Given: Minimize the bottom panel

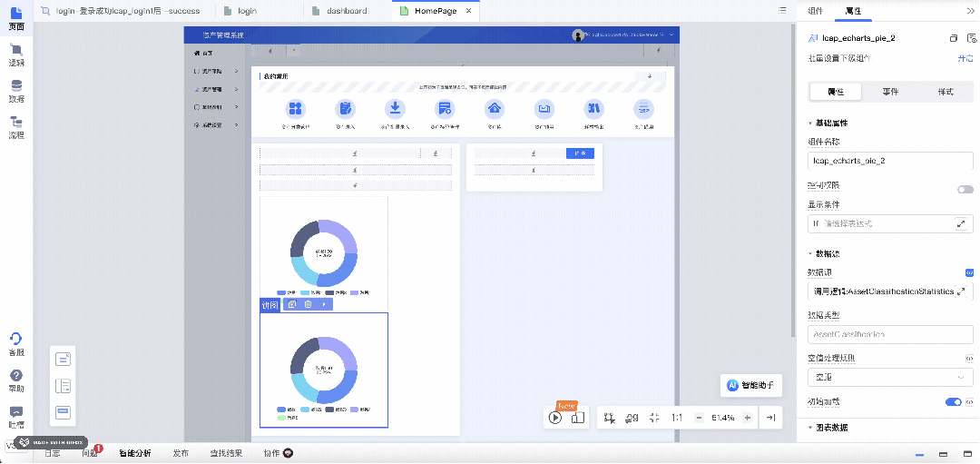Looking at the screenshot, I should (919, 454).
